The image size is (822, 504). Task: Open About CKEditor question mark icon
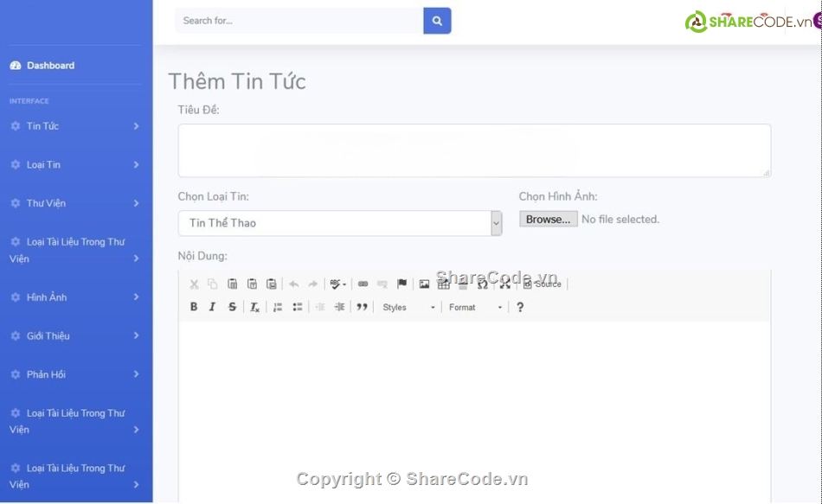(x=520, y=307)
